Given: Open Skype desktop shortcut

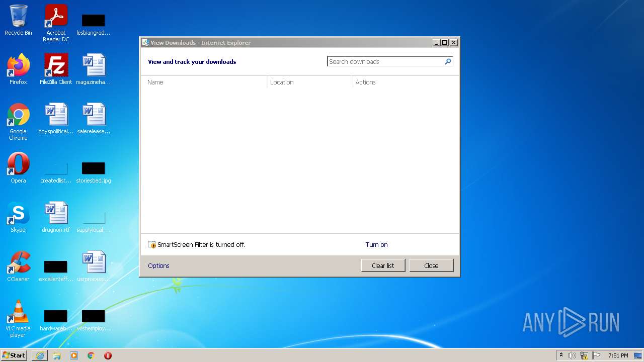Looking at the screenshot, I should point(18,217).
